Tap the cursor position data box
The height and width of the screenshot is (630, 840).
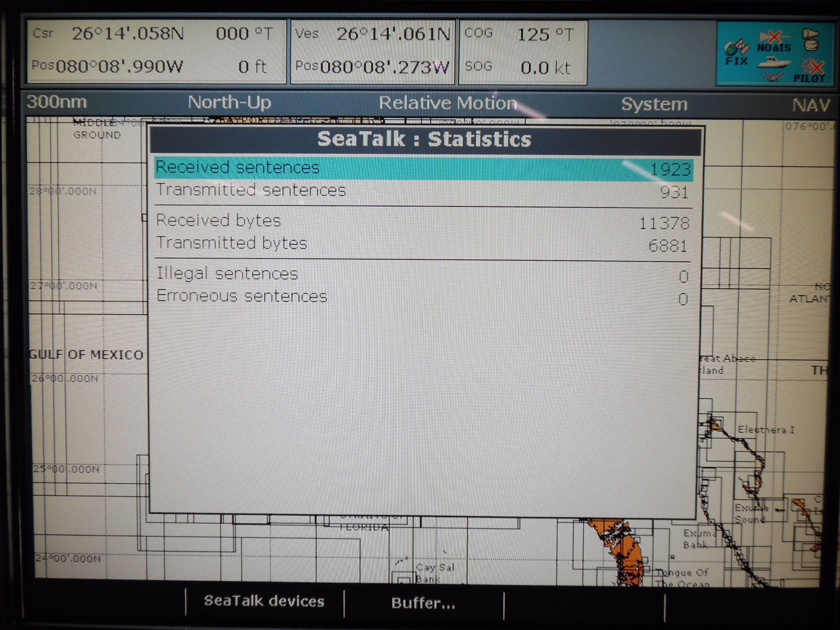click(156, 51)
